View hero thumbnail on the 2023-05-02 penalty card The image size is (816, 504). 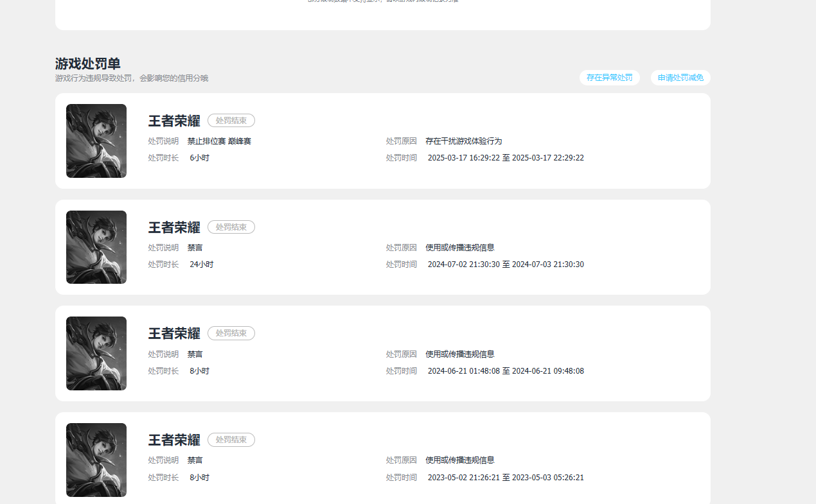(96, 460)
